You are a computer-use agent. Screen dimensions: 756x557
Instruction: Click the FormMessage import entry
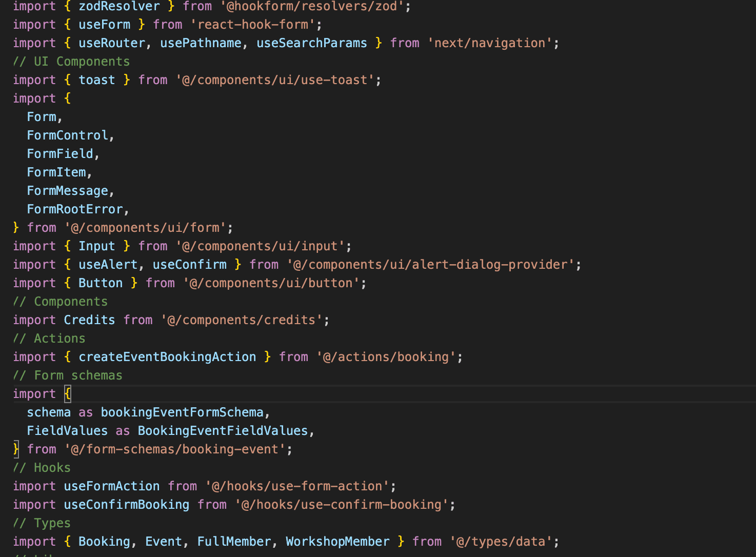pyautogui.click(x=68, y=191)
